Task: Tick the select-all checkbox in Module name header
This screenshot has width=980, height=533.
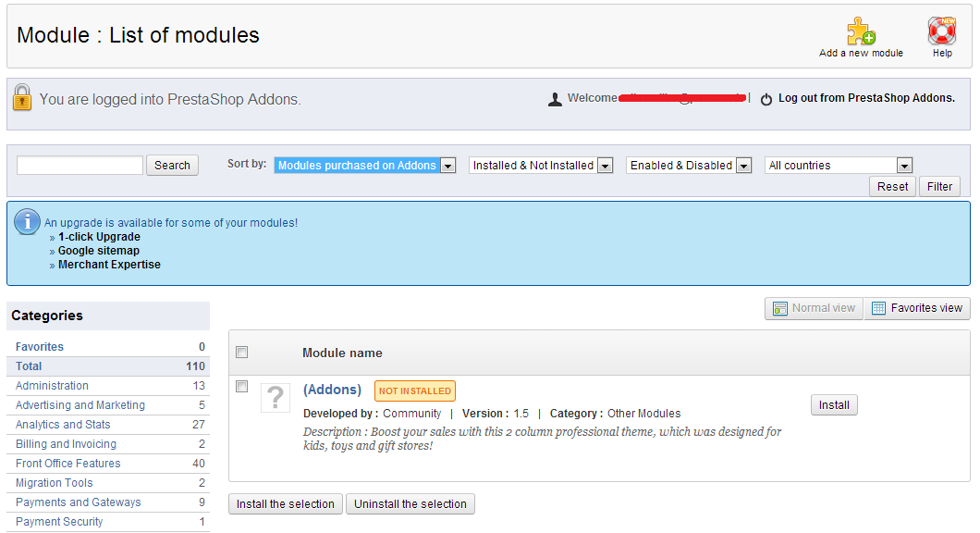Action: coord(242,352)
